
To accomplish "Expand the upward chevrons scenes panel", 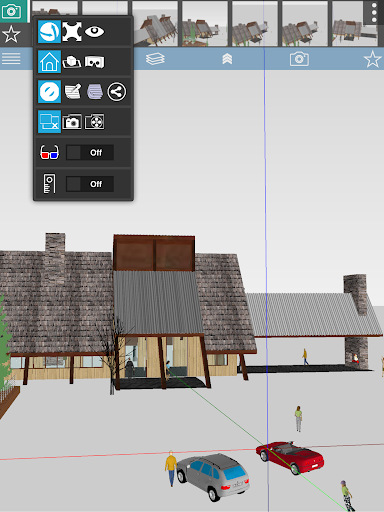I will tap(227, 59).
